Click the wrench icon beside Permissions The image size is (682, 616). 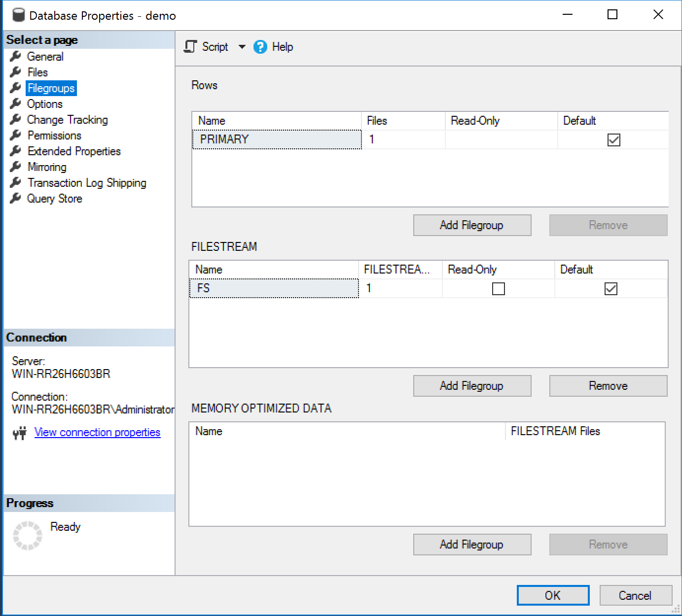[16, 135]
